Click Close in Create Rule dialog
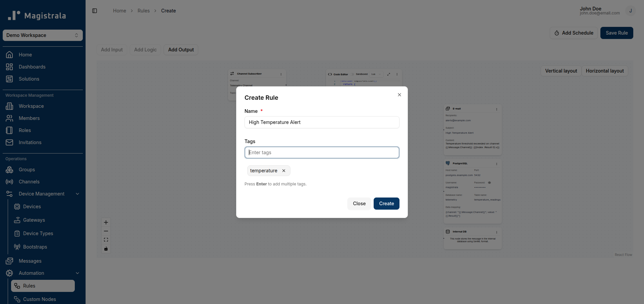644x304 pixels. [x=359, y=204]
